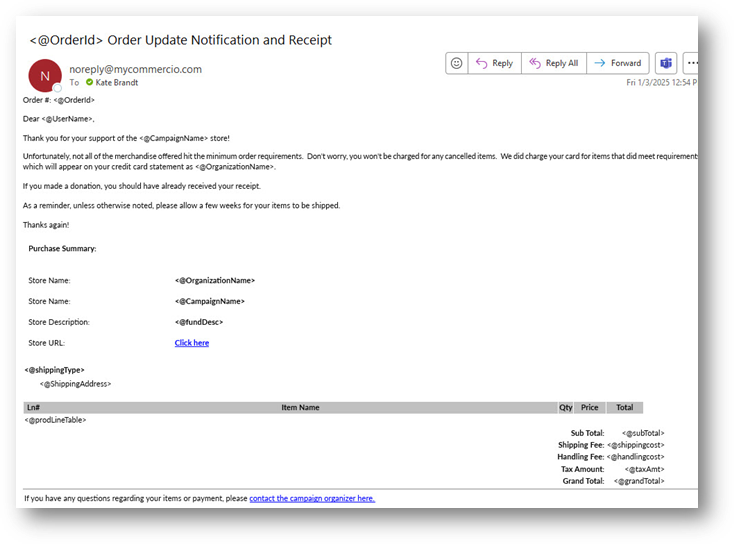Click the Ln# column header
Image resolution: width=734 pixels, height=544 pixels.
coord(34,408)
